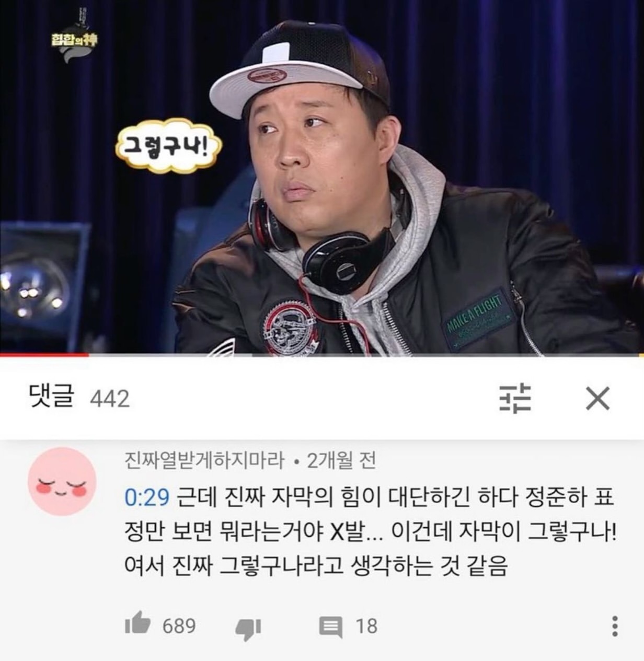Screen dimensions: 644x661
Task: Click the 18 replies count
Action: pos(366,626)
